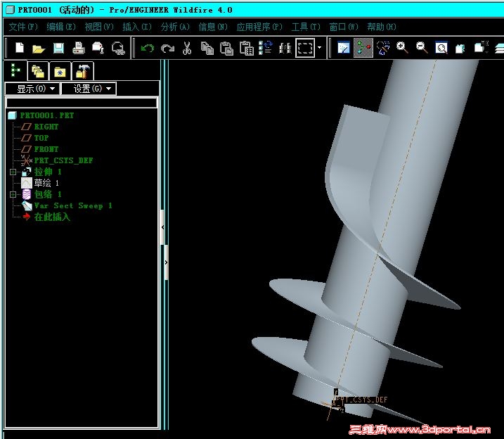Redo the undone operation
This screenshot has width=504, height=439.
[167, 49]
